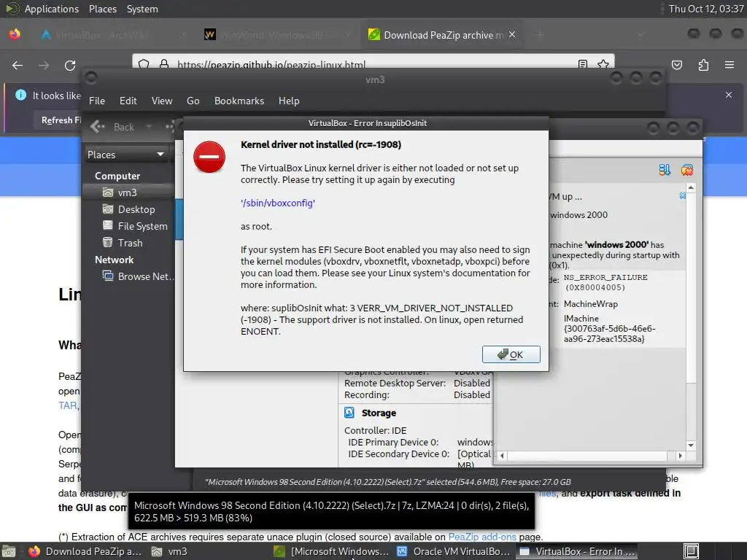The image size is (747, 560).
Task: Switch to VirtualBox ArchWiki Firefox tab
Action: point(113,35)
